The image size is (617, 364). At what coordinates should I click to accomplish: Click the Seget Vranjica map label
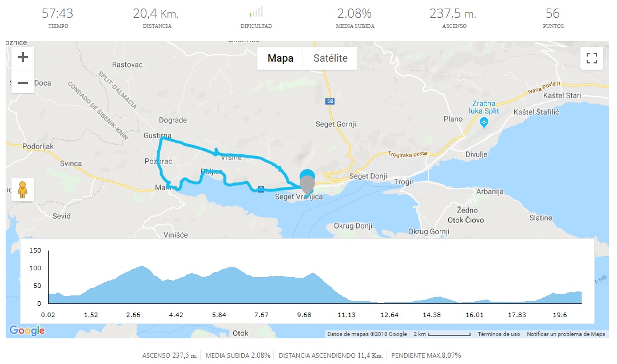pyautogui.click(x=299, y=197)
